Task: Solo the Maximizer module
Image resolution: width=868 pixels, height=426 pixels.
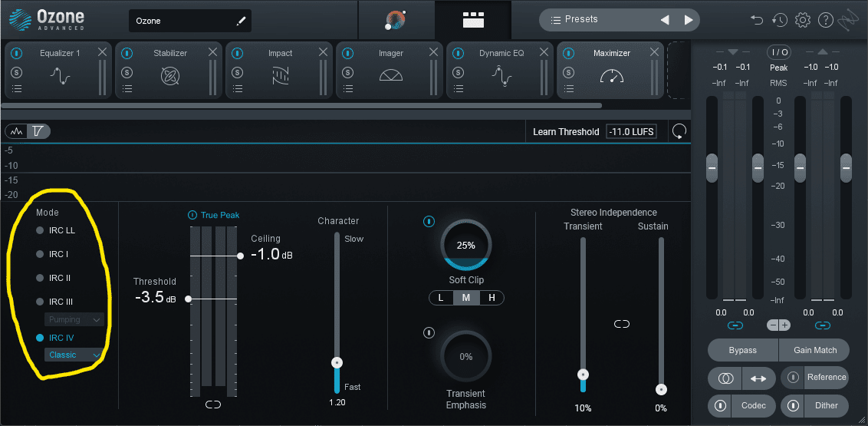Action: [x=568, y=72]
